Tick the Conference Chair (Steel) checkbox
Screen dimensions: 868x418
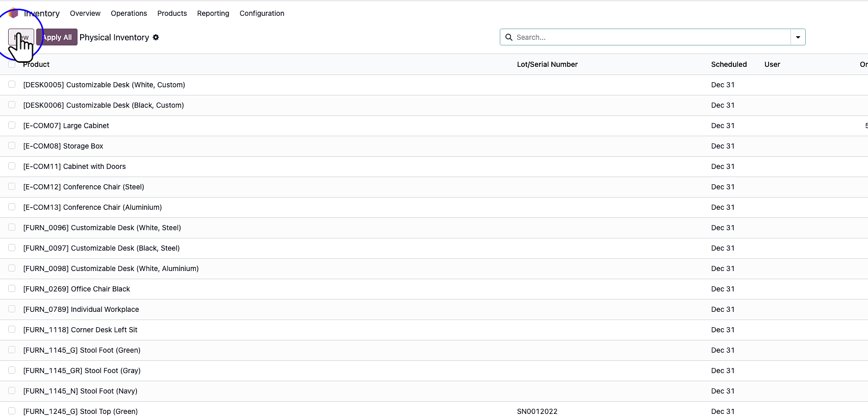12,187
